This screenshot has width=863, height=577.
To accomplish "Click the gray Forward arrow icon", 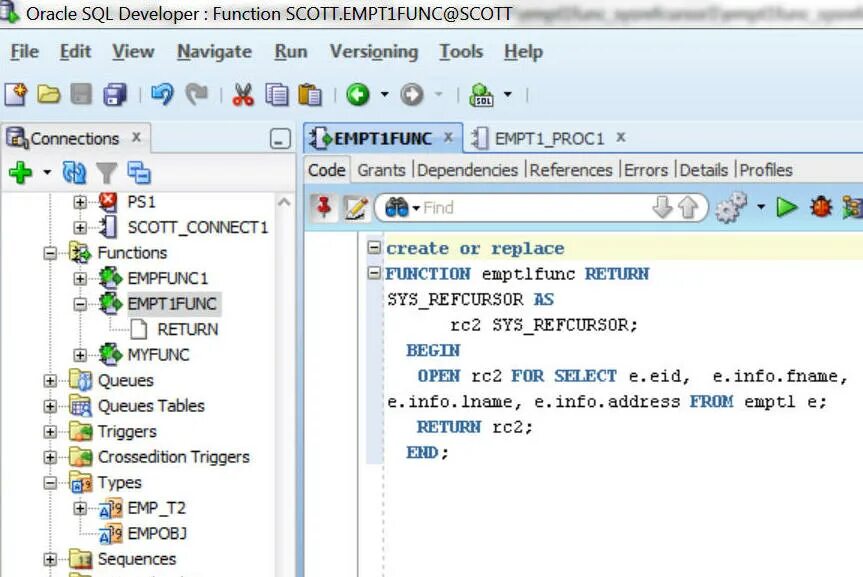I will (412, 95).
